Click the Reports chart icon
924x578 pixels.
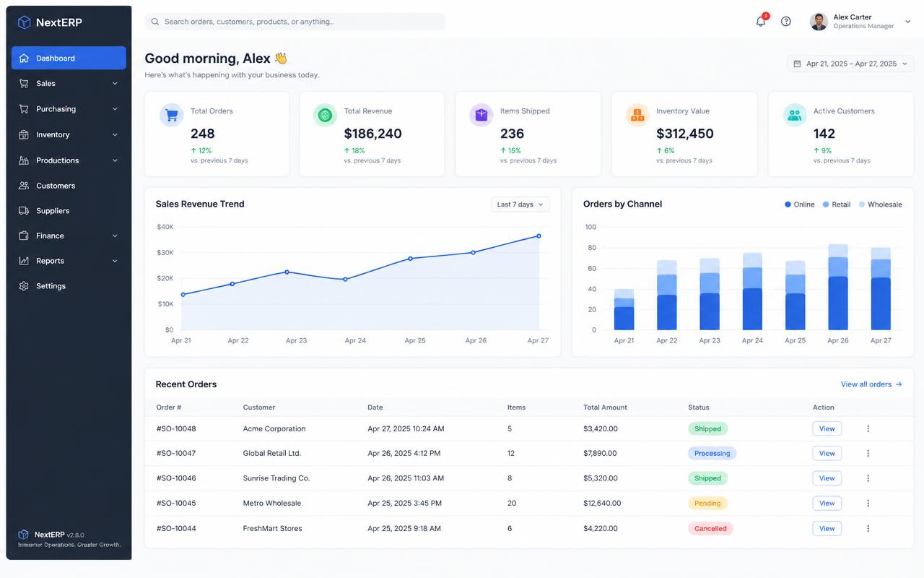(x=24, y=261)
